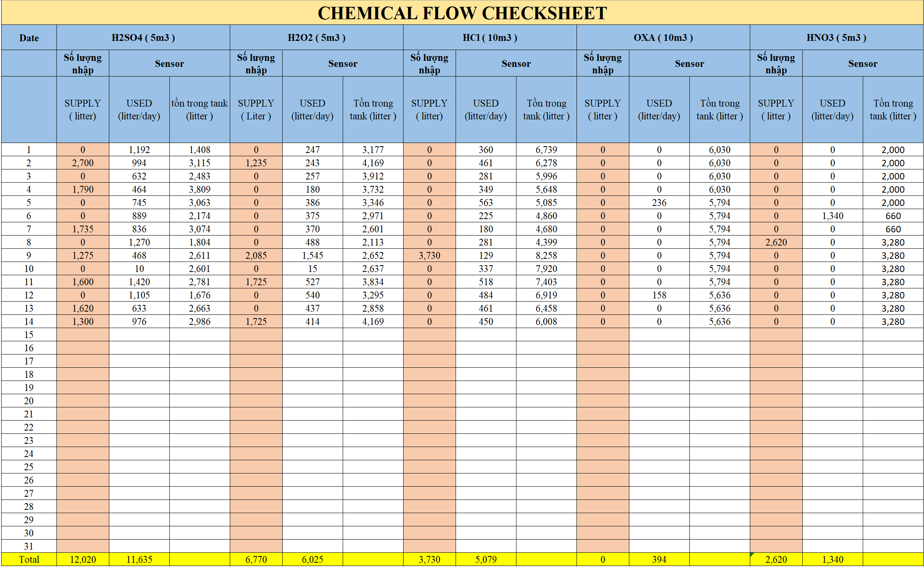Click the date 15 row label
This screenshot has width=924, height=568.
[x=29, y=335]
